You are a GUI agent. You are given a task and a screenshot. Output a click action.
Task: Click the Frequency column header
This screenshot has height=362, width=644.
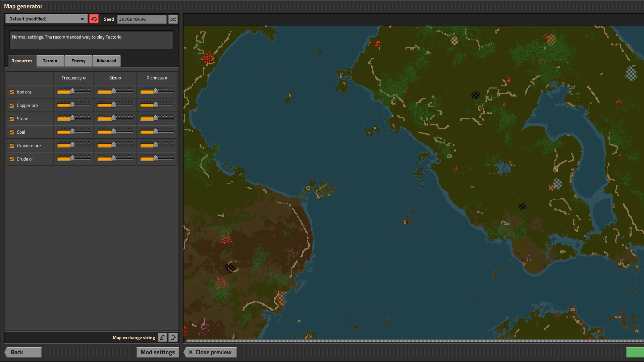pyautogui.click(x=73, y=78)
